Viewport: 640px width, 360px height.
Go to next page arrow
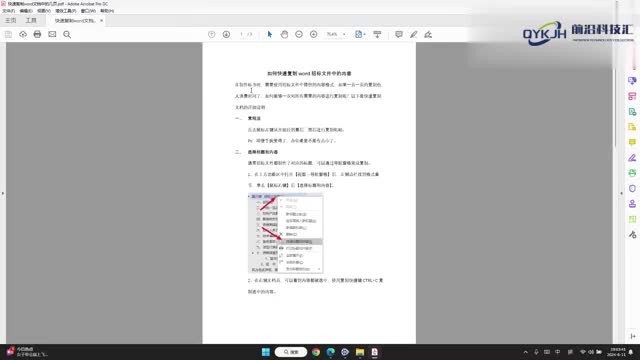tap(226, 34)
